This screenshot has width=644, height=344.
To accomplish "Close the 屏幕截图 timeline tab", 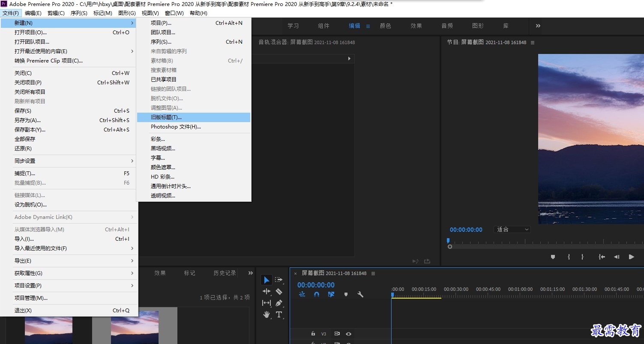I will (x=295, y=273).
